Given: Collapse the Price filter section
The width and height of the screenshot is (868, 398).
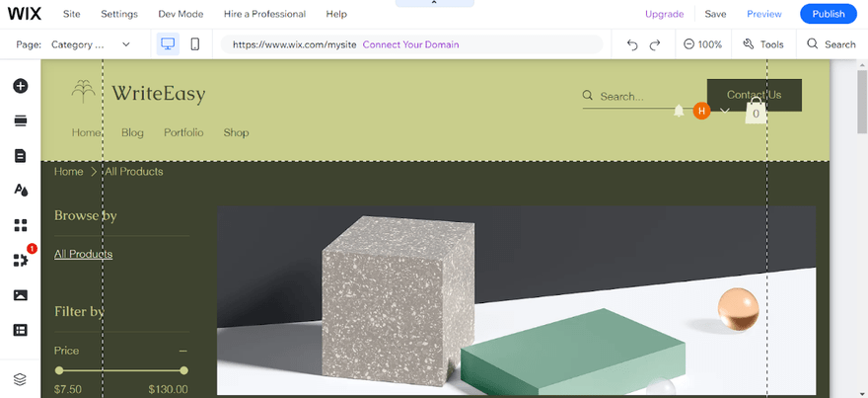Looking at the screenshot, I should pos(182,351).
